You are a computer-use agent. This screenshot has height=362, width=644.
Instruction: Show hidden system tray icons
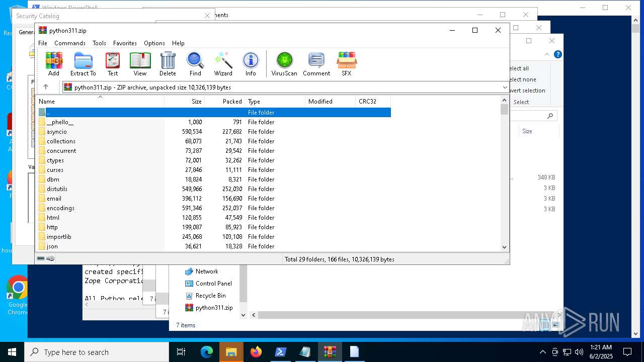coord(542,352)
